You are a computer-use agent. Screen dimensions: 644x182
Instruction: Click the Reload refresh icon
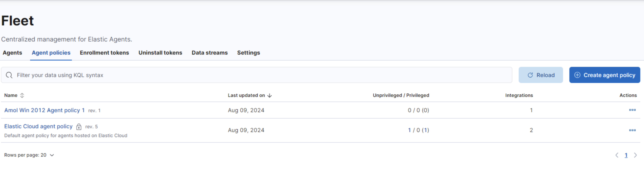tap(530, 75)
